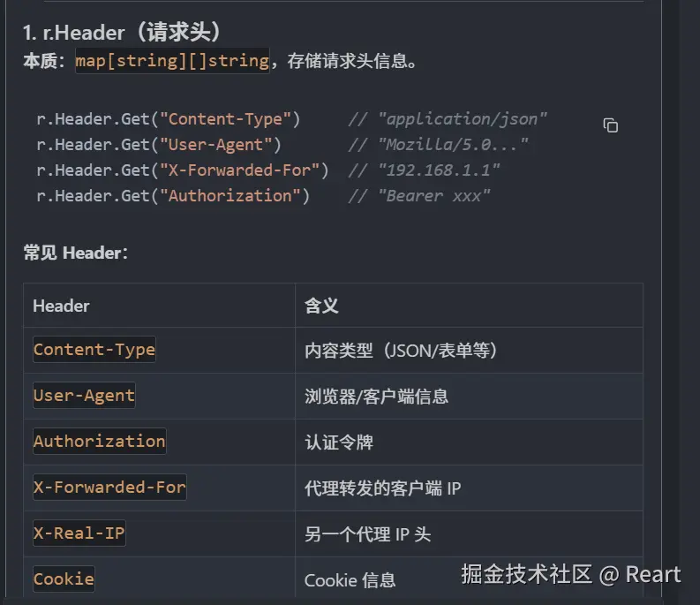Select the Authorization code tag in the table
Screen dimensions: 700x605
tap(100, 442)
